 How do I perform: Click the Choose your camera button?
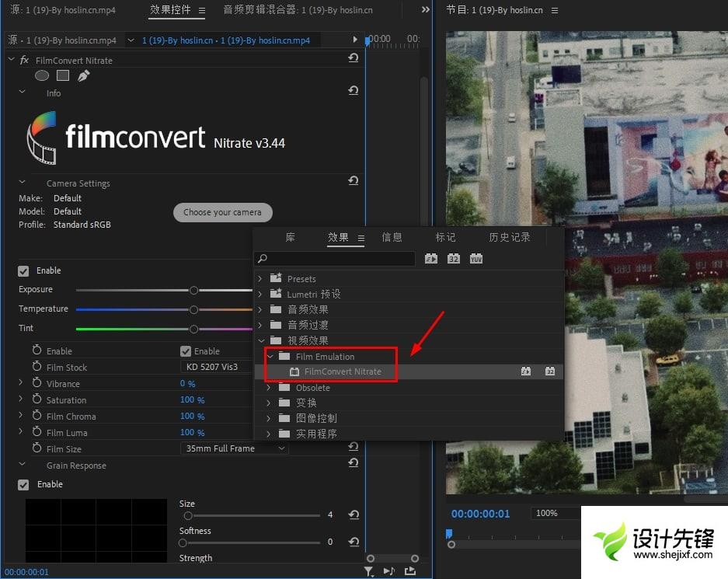tap(222, 212)
